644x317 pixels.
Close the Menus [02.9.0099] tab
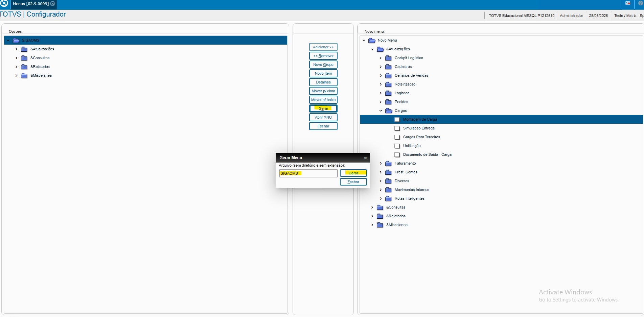tap(53, 4)
